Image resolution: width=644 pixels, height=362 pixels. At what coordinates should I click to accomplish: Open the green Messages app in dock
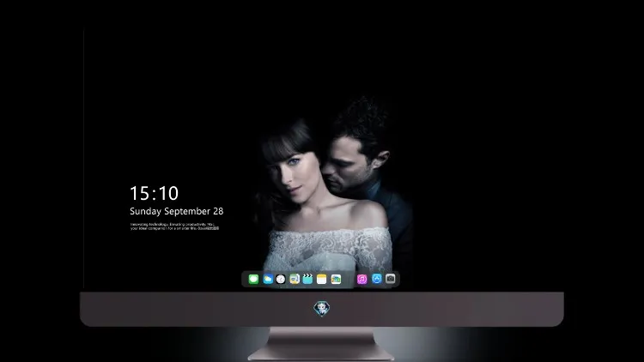[253, 279]
